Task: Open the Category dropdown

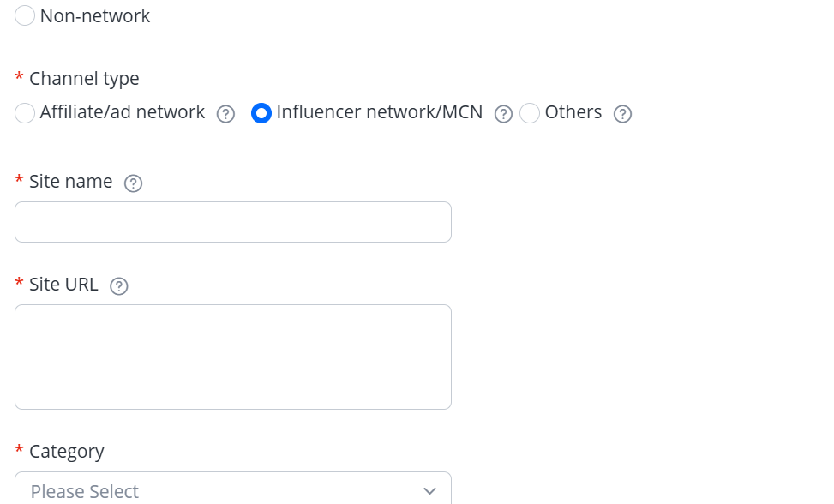Action: 232,490
